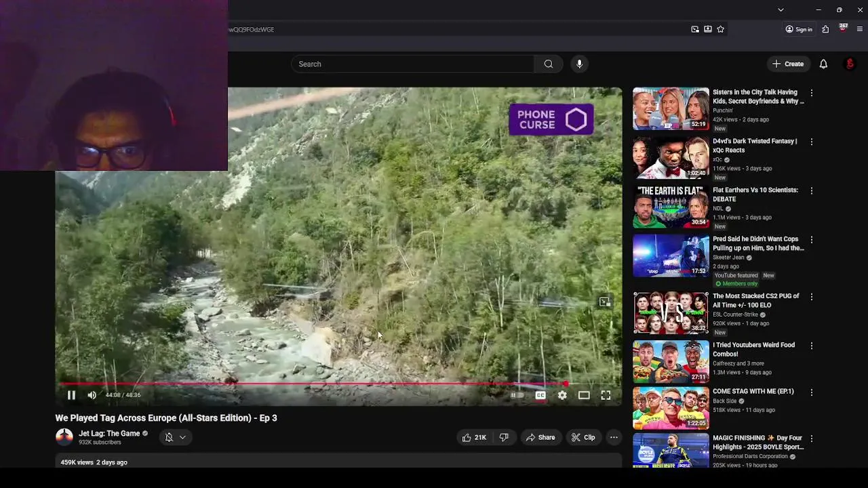Open COME STAG WITH ME thumbnail
Image resolution: width=868 pixels, height=488 pixels.
point(671,407)
